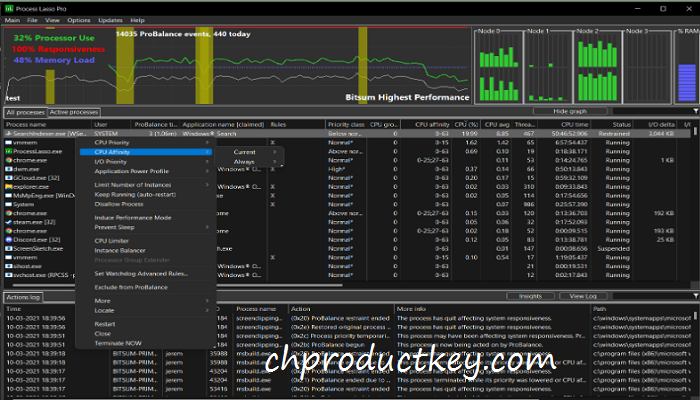The image size is (700, 400).
Task: Sort by the Status column header
Action: 612,125
